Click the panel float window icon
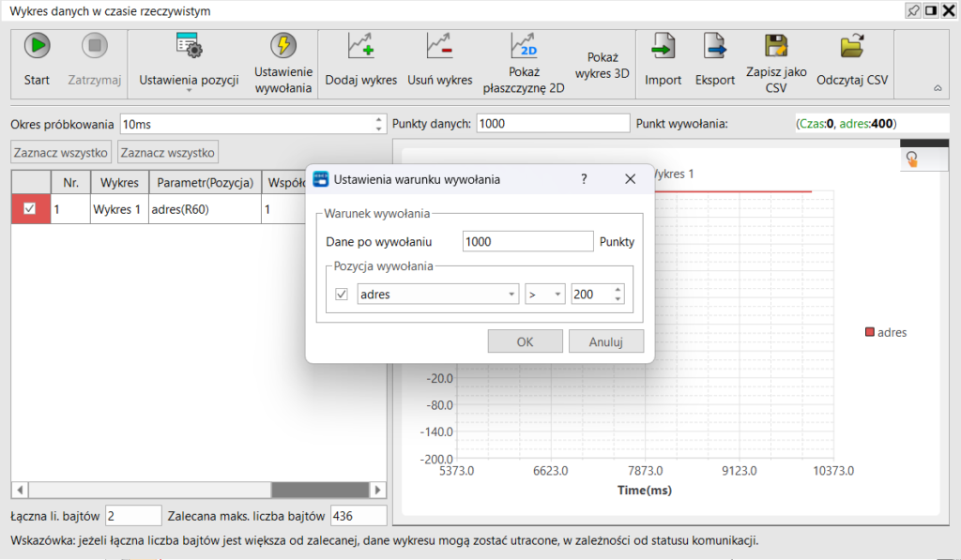Screen dimensions: 961x560 click(x=931, y=11)
